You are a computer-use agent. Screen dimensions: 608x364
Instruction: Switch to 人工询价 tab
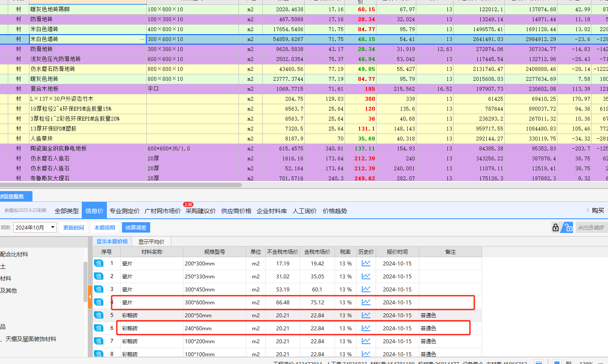point(305,211)
